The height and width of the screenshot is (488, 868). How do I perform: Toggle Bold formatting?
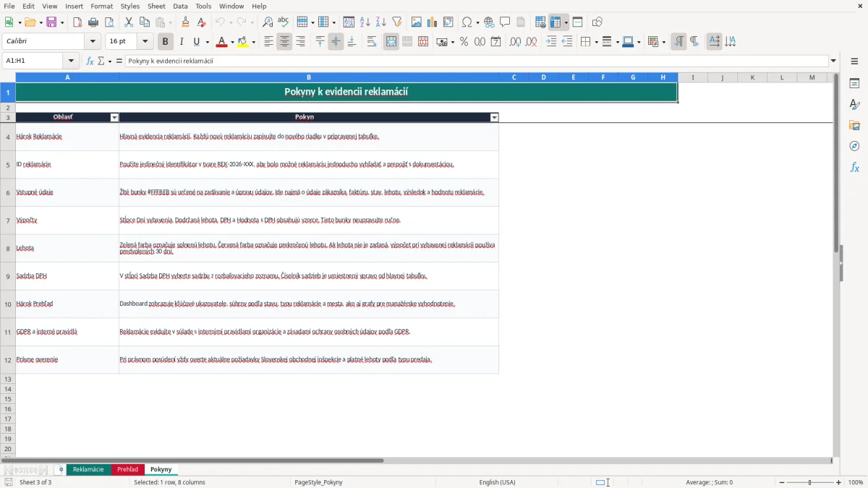[x=166, y=42]
